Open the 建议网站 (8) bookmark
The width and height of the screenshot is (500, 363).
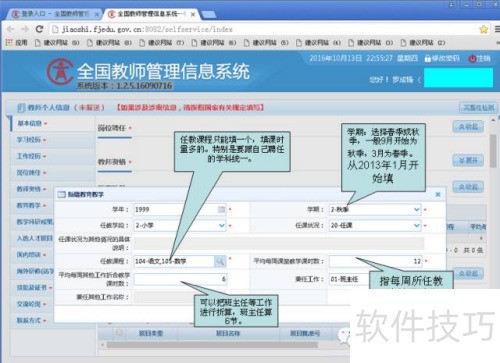click(109, 43)
